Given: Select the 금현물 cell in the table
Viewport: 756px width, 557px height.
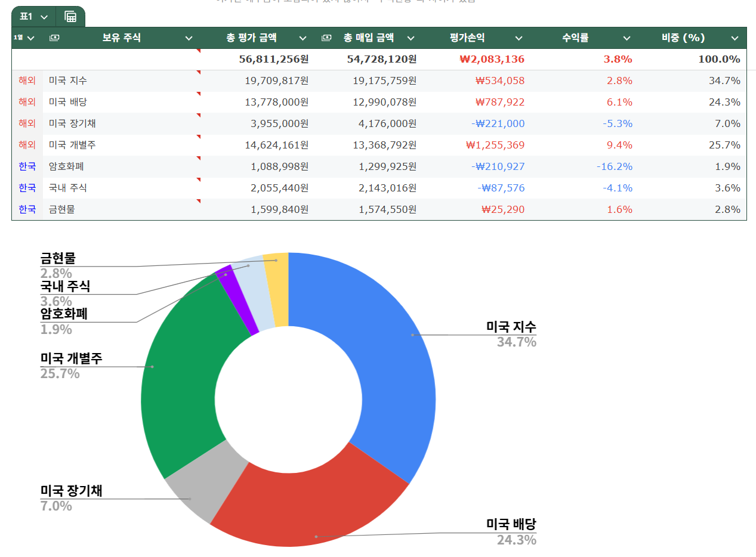Looking at the screenshot, I should point(122,209).
